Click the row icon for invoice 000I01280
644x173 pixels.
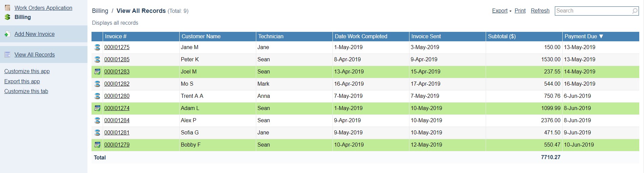pos(97,96)
